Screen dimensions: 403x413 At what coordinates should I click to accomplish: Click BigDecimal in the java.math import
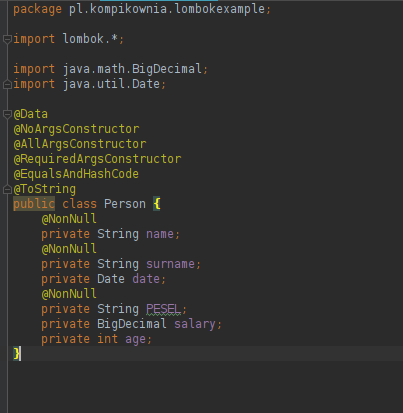click(x=167, y=69)
